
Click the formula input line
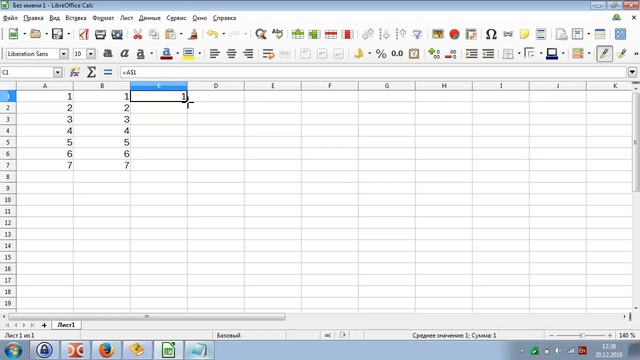[x=373, y=72]
